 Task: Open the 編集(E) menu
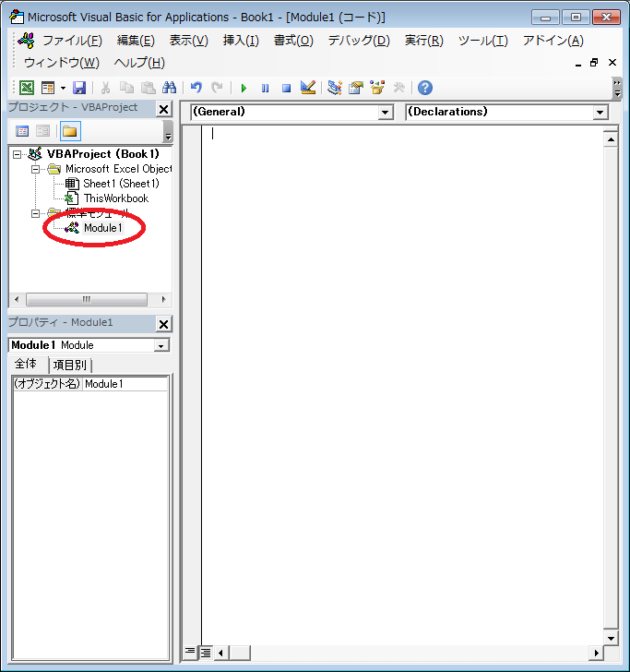coord(136,41)
